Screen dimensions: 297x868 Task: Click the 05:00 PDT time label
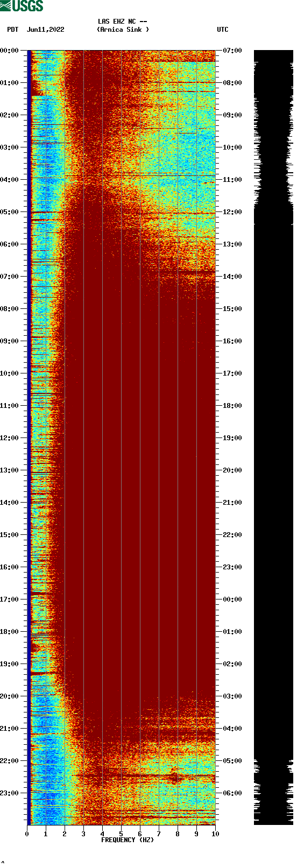click(x=10, y=212)
